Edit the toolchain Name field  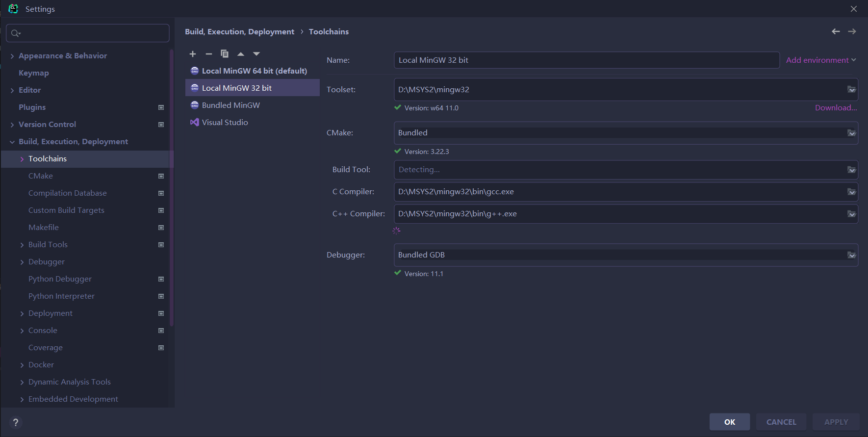click(x=587, y=60)
